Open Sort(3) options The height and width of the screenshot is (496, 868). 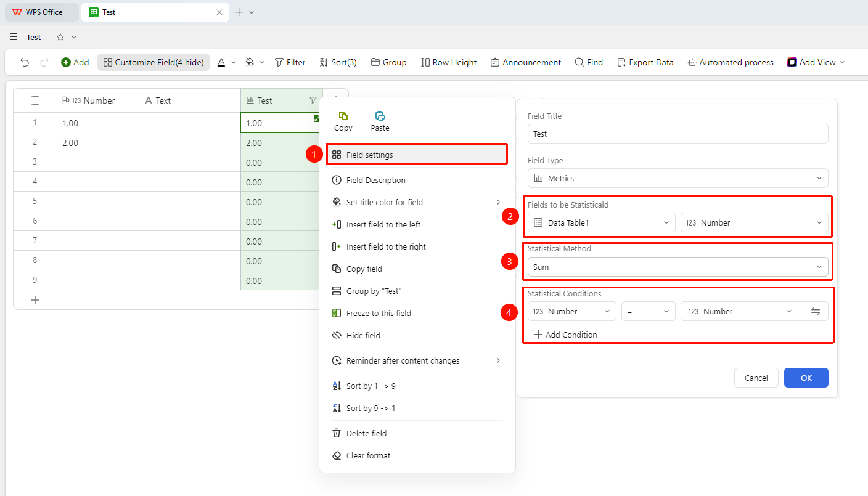coord(338,62)
